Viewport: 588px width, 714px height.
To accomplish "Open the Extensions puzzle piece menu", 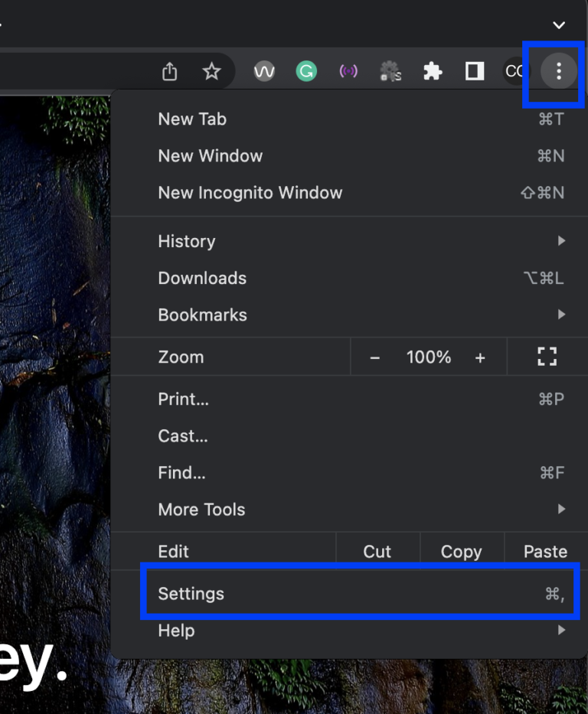I will point(433,71).
